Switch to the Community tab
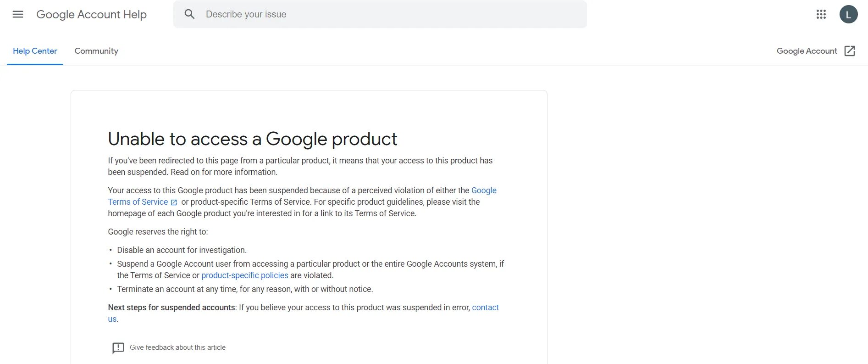The width and height of the screenshot is (868, 364). coord(96,51)
